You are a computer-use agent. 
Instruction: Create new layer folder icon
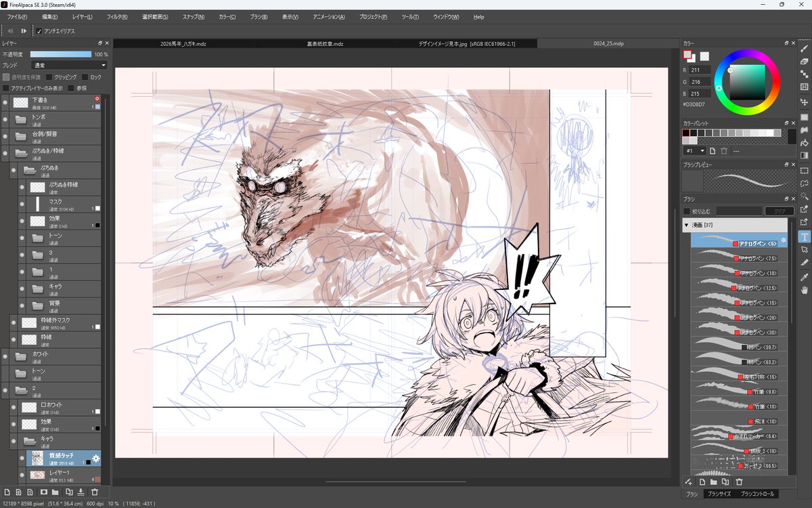(56, 492)
